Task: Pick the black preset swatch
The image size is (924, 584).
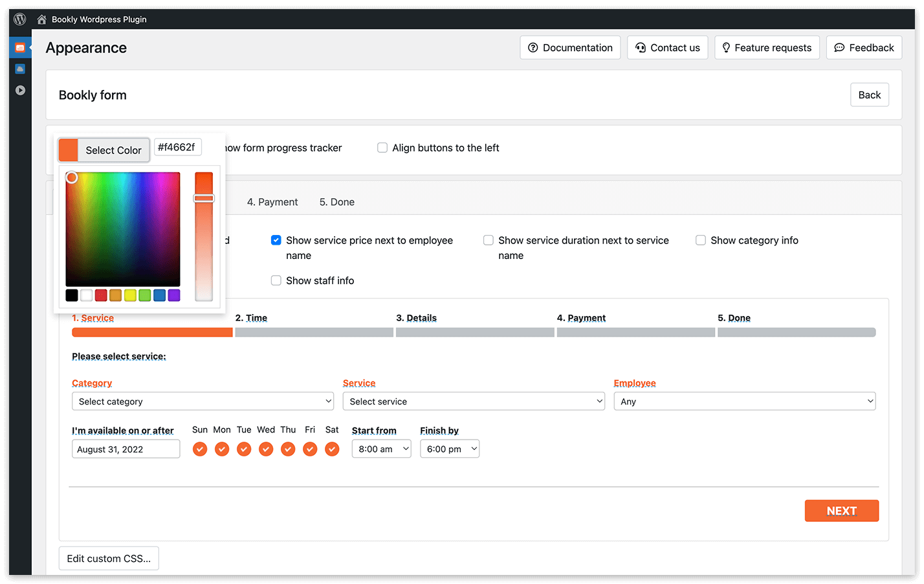Action: 72,295
